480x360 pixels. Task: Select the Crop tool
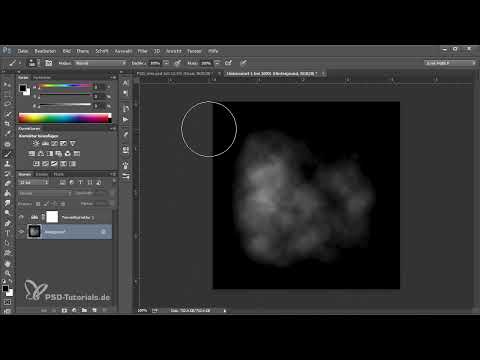(7, 124)
